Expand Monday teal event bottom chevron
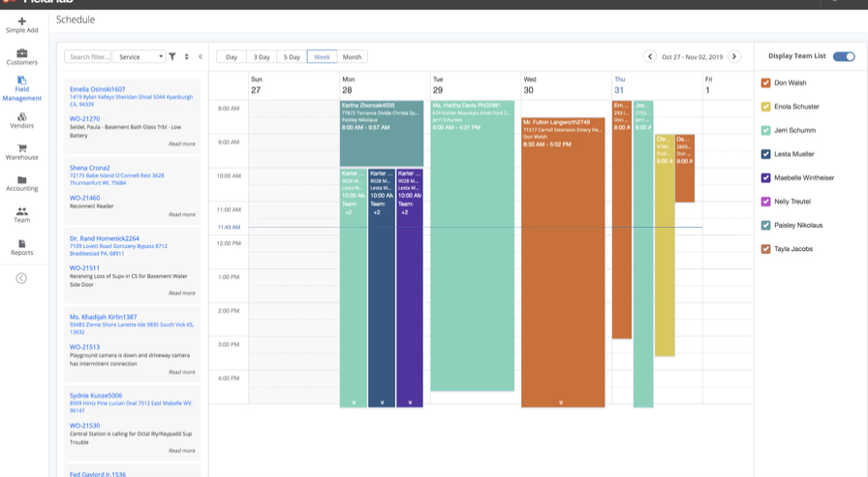The height and width of the screenshot is (477, 868). [x=354, y=402]
